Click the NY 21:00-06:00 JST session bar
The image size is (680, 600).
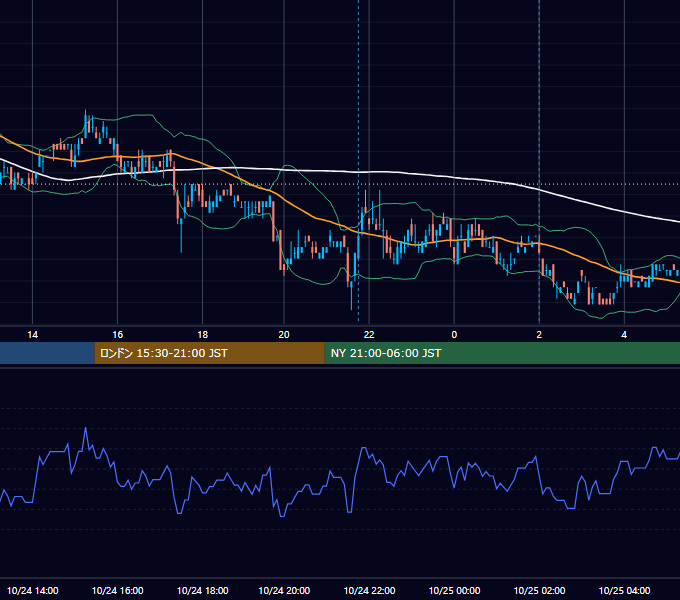(x=502, y=353)
